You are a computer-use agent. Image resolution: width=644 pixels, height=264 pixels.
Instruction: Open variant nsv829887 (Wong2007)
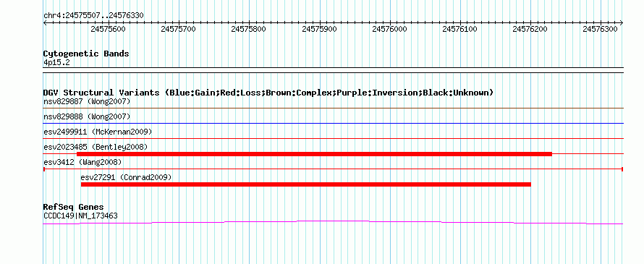(x=87, y=101)
